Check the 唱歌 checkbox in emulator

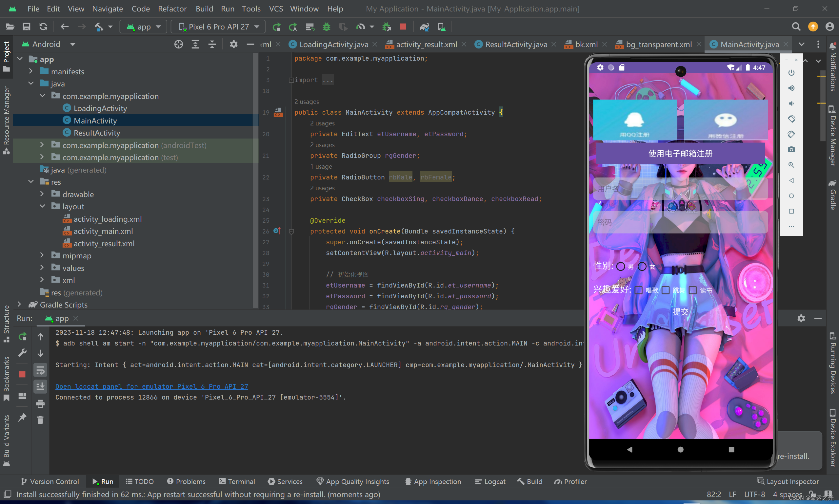639,290
